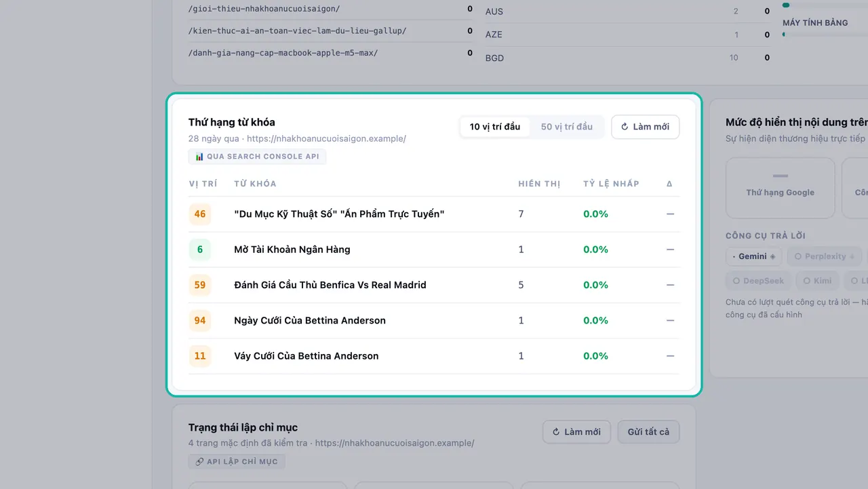Click bar chart icon on QUA SEARCH CONSOLE API badge
The height and width of the screenshot is (489, 868).
click(199, 157)
